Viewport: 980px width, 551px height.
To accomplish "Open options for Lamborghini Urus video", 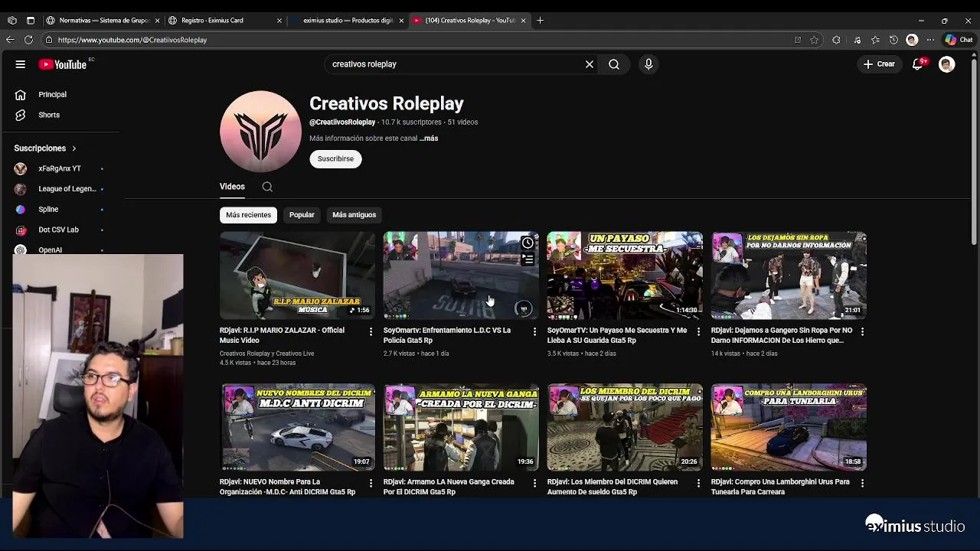I will tap(862, 483).
